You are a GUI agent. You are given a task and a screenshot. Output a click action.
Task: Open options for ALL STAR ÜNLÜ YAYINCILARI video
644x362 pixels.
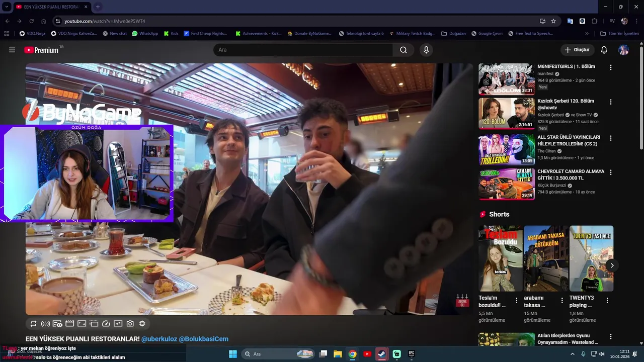point(611,138)
